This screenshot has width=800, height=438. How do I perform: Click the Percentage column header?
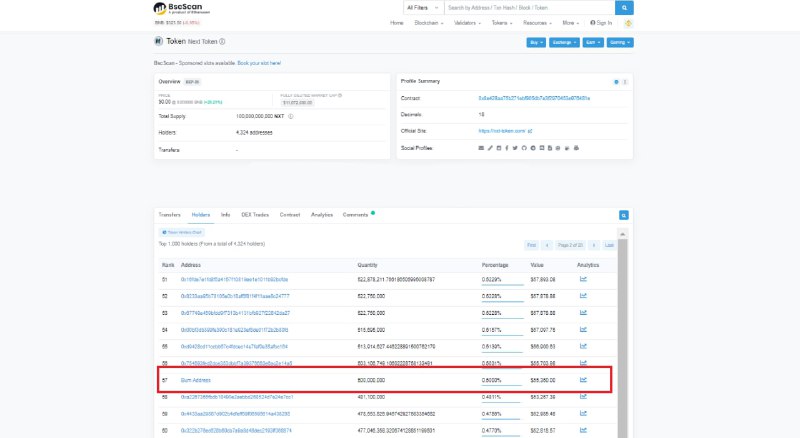[495, 265]
